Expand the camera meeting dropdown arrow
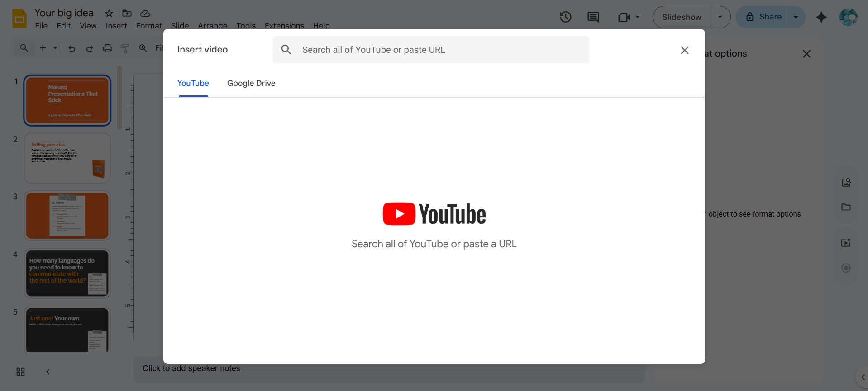 (638, 17)
